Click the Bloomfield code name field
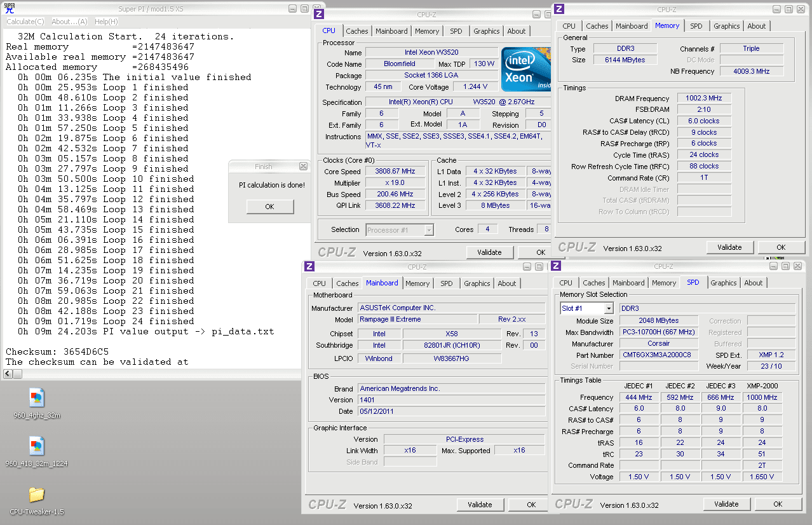Image resolution: width=812 pixels, height=525 pixels. [x=399, y=64]
